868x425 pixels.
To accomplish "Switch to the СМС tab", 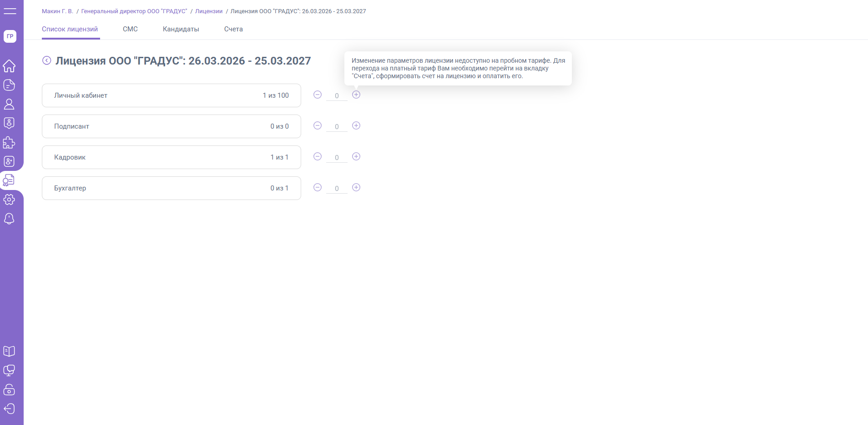I will coord(130,29).
